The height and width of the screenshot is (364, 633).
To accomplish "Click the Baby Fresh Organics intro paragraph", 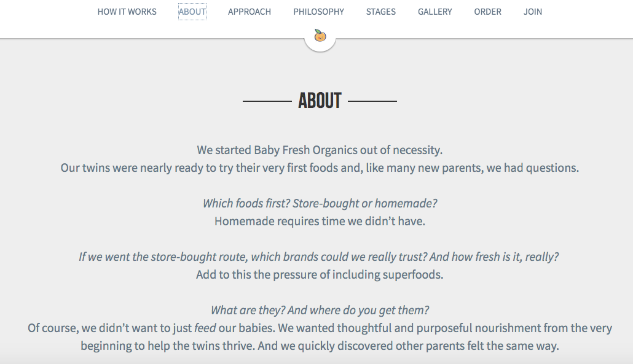I will click(x=320, y=150).
